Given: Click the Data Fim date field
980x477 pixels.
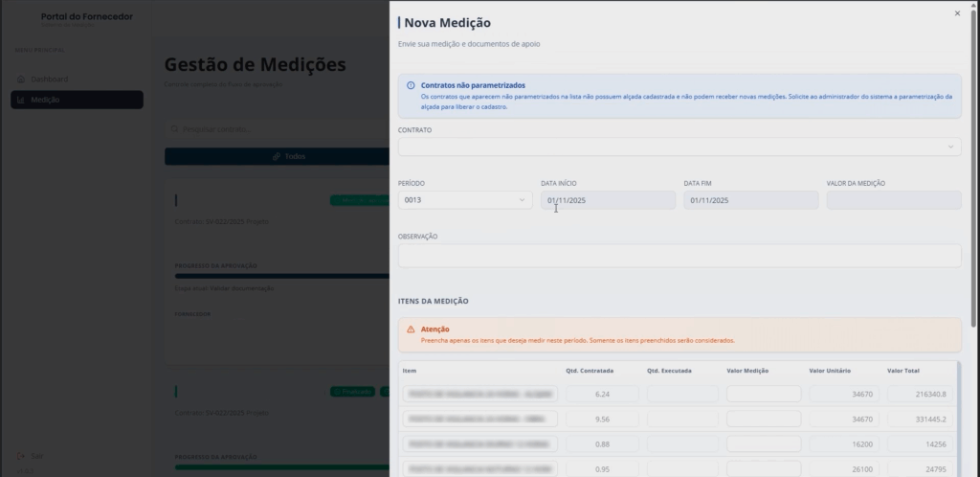Looking at the screenshot, I should pos(750,200).
